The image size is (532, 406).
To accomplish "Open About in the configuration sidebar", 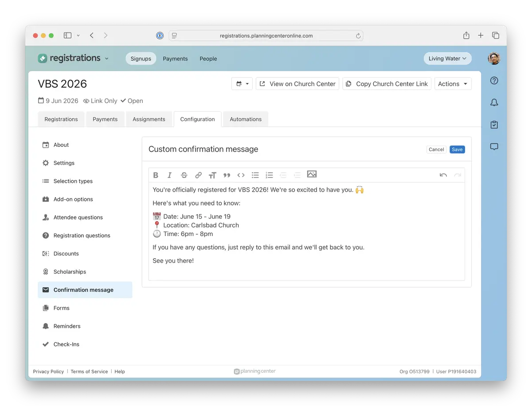I will 85,145.
